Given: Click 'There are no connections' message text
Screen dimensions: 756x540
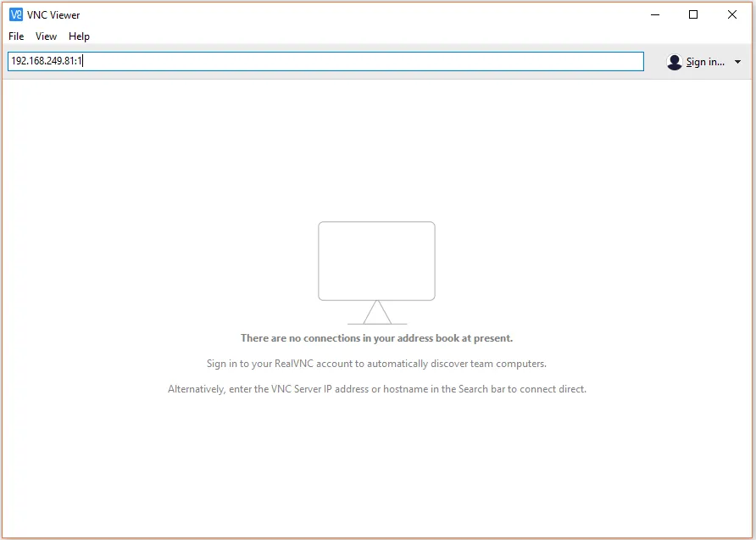Looking at the screenshot, I should tap(376, 338).
